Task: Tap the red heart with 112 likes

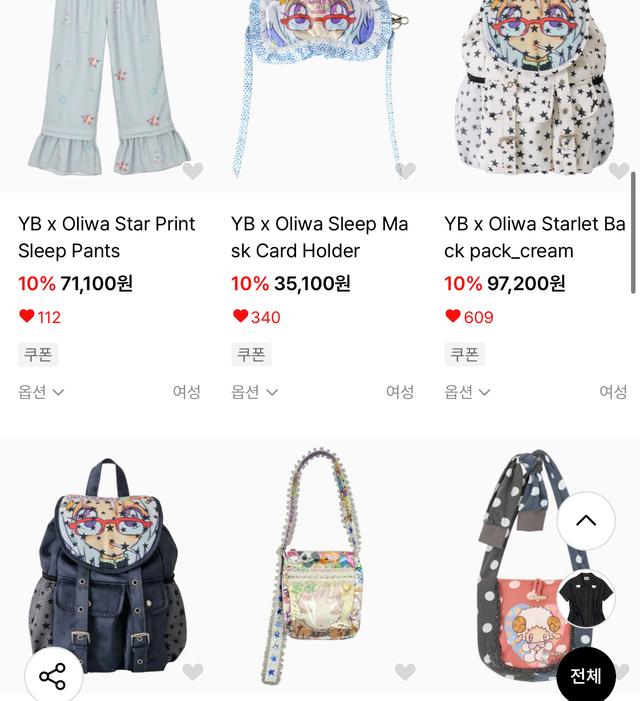Action: click(27, 316)
